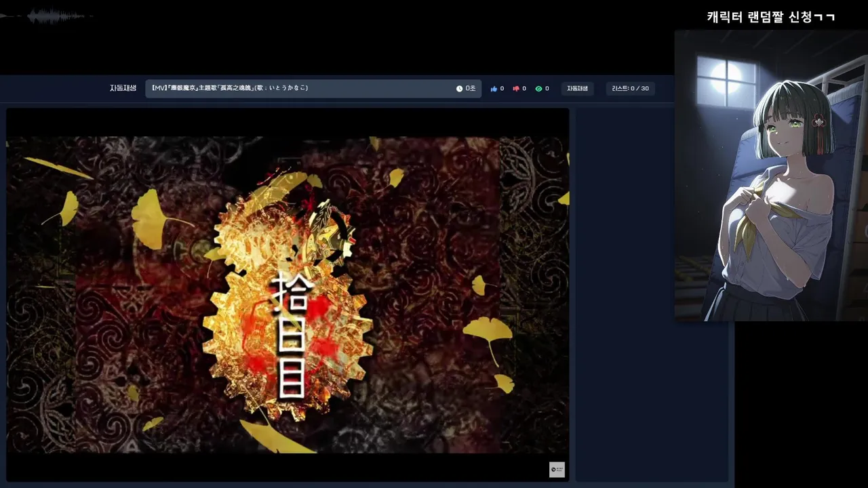The image size is (868, 488).
Task: Click the small logo icon in the video corner
Action: click(557, 470)
